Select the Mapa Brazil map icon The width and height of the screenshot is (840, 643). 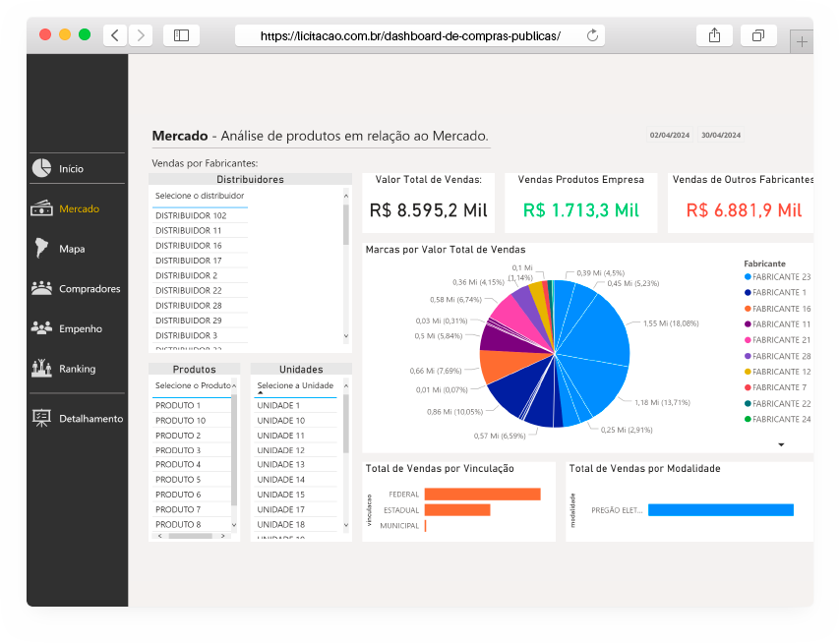[x=41, y=249]
